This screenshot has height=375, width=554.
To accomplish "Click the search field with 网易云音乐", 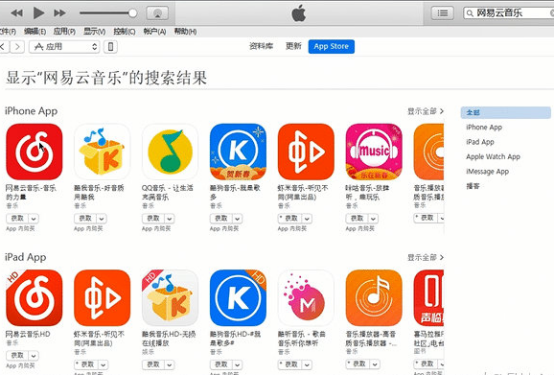I will tap(509, 13).
